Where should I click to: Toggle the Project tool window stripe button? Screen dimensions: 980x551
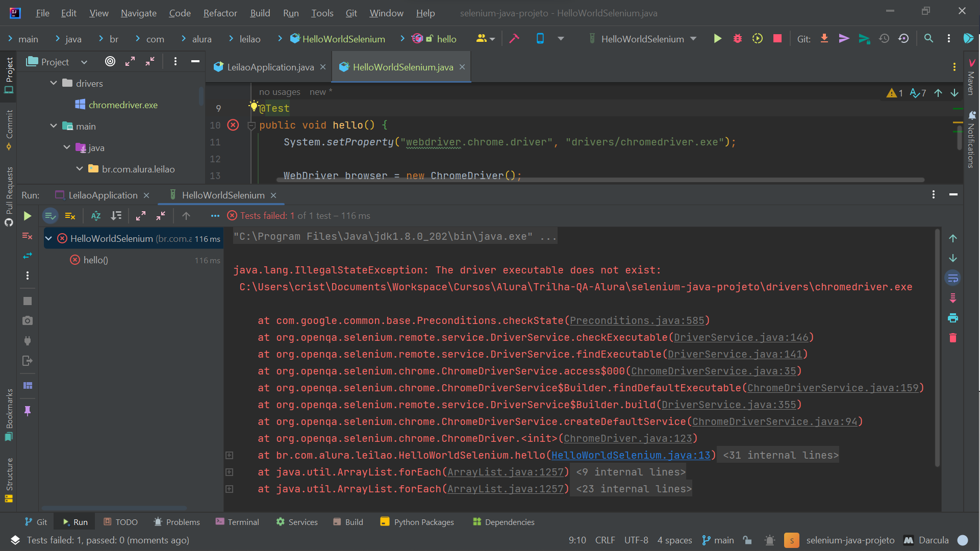pos(9,76)
